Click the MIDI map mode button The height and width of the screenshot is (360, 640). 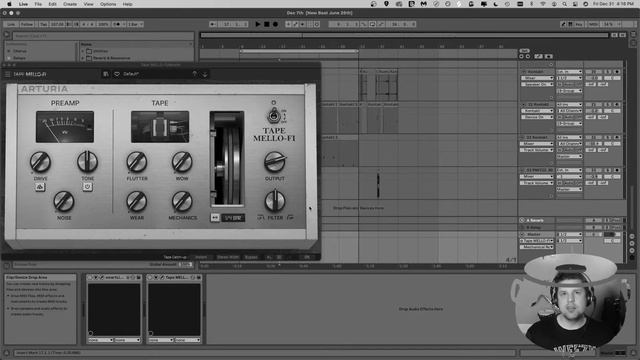[593, 24]
